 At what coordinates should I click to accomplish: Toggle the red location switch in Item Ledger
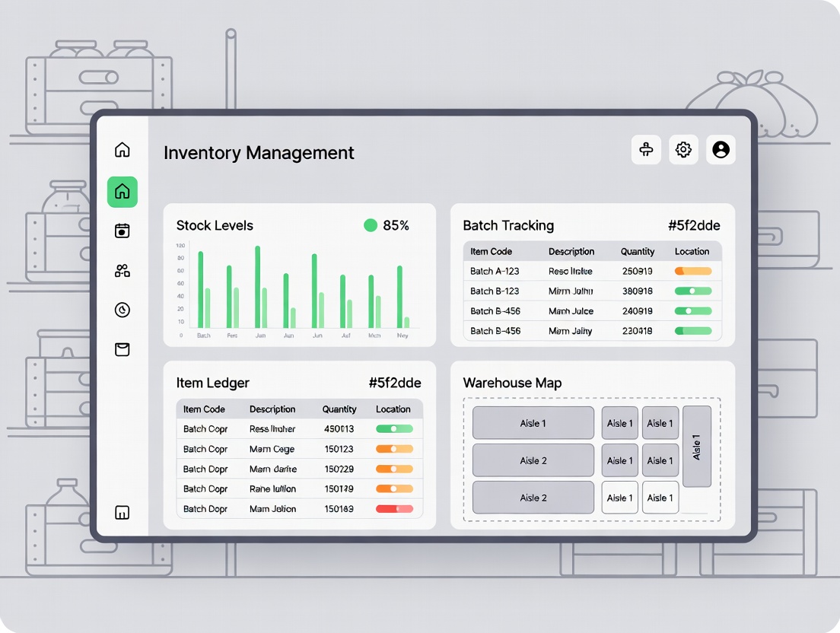(x=394, y=509)
